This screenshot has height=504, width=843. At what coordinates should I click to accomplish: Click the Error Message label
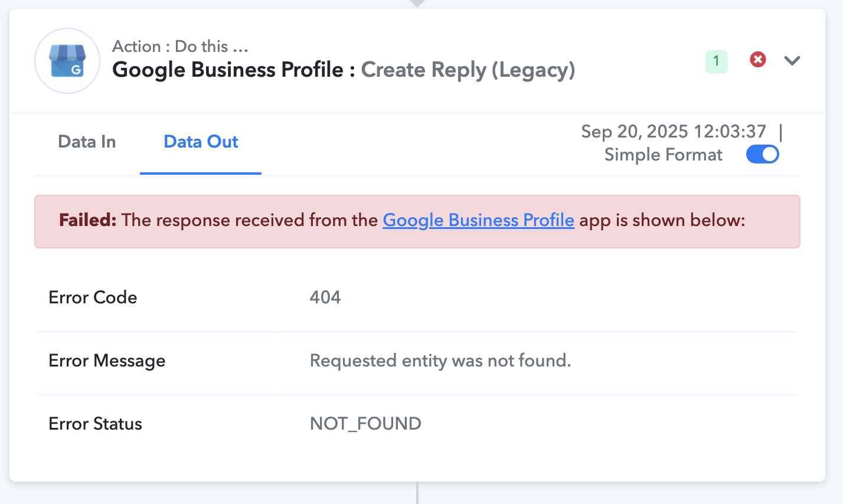pyautogui.click(x=107, y=361)
